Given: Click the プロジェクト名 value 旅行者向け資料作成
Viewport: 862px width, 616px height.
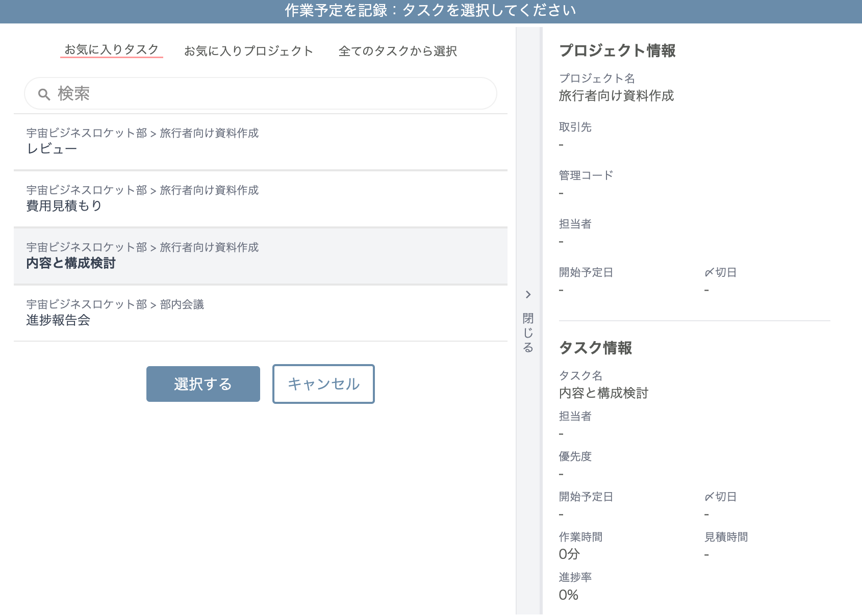Looking at the screenshot, I should point(617,95).
